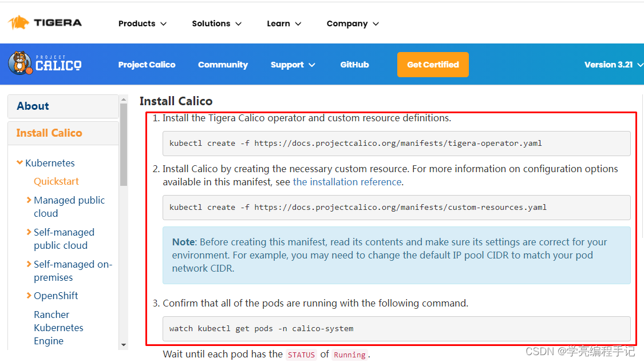The image size is (644, 362).
Task: Open the Version 3.21 selector
Action: coord(614,65)
